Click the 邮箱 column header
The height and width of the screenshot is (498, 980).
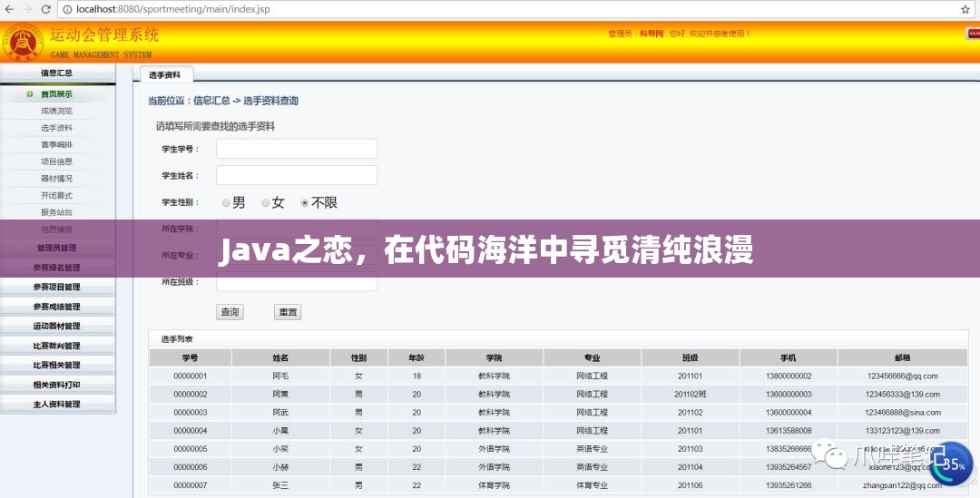tap(903, 358)
